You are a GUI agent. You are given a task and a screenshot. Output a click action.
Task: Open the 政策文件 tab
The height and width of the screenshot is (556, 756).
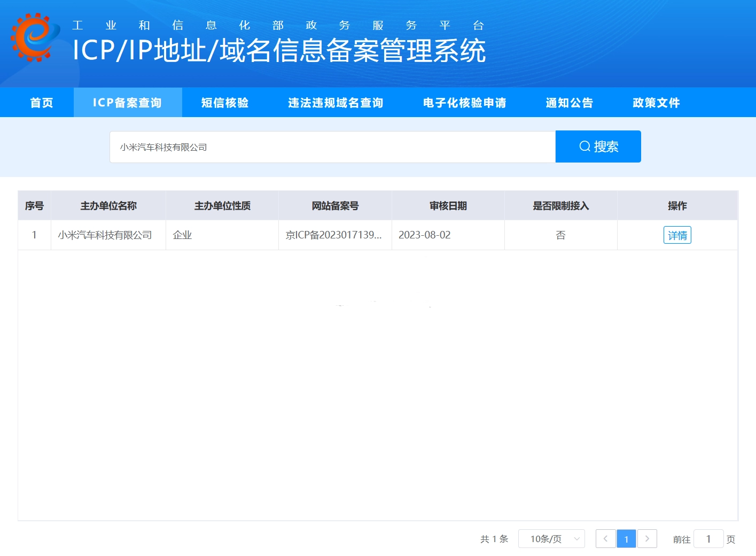(x=656, y=103)
